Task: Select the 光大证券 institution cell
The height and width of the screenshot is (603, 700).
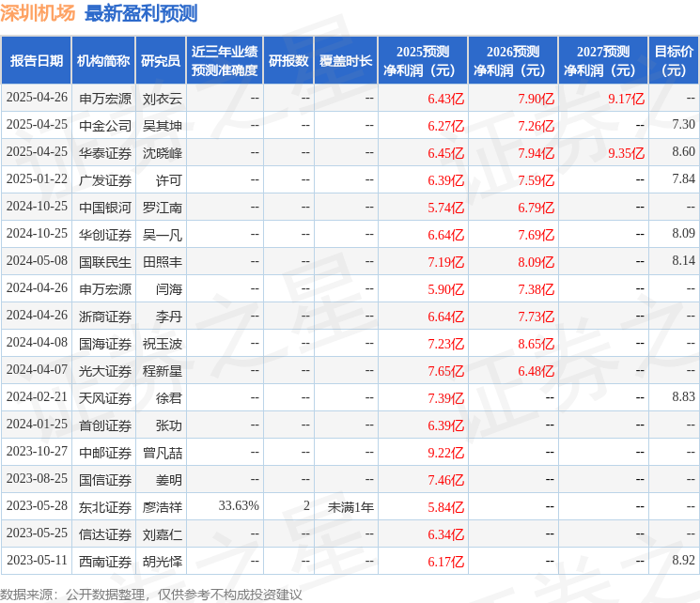Action: tap(105, 371)
